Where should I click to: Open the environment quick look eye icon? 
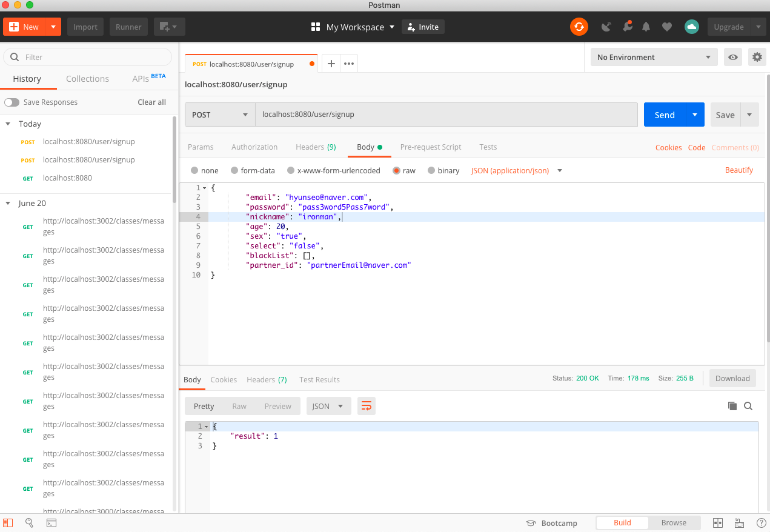(733, 57)
